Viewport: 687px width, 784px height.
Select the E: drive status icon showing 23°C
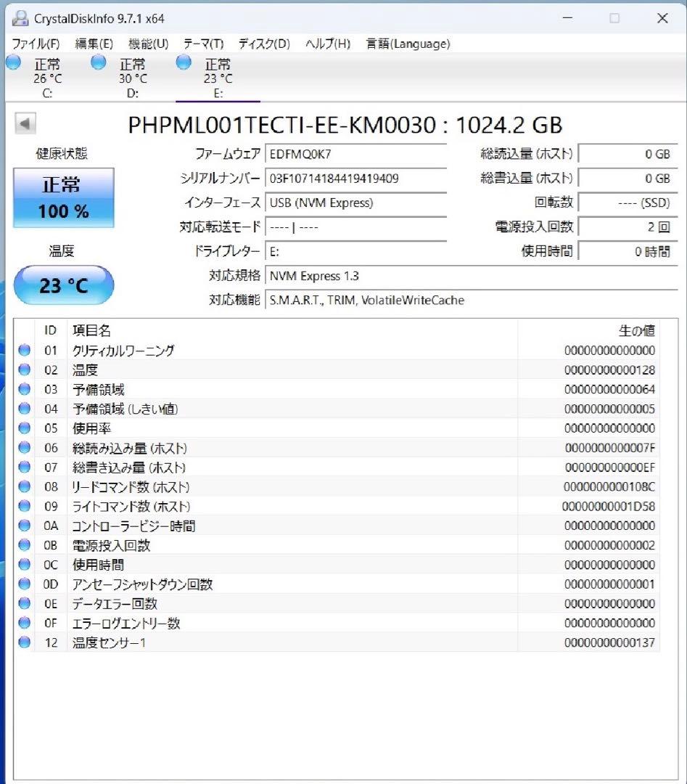click(x=183, y=62)
